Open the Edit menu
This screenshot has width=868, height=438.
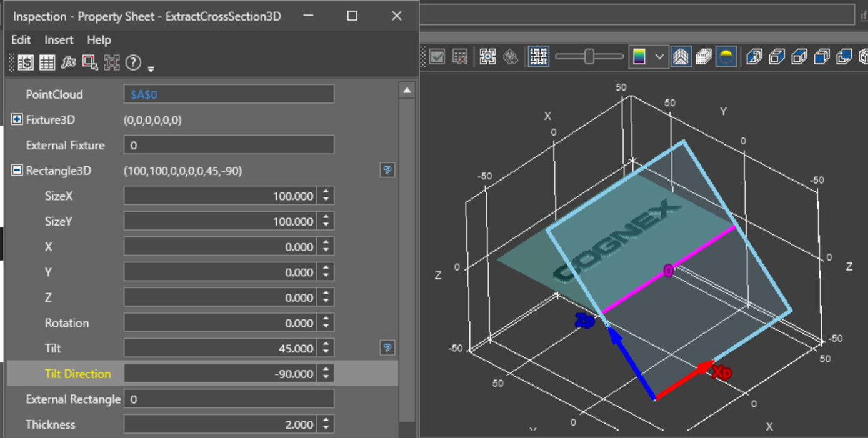tap(21, 40)
